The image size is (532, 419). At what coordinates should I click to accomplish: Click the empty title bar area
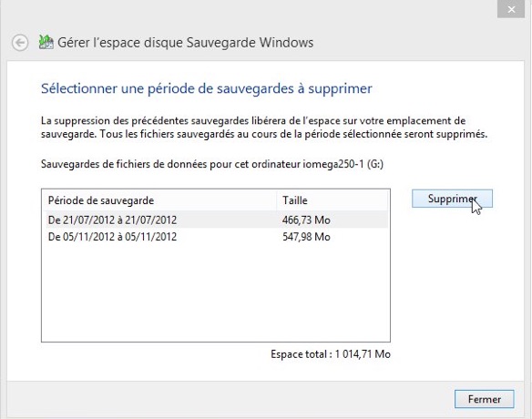coord(248,14)
